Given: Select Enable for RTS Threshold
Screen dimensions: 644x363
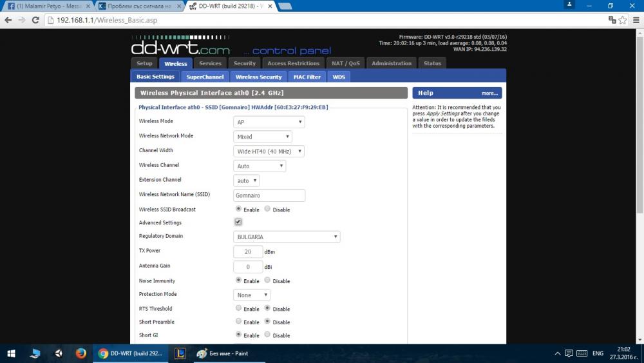Looking at the screenshot, I should 238,308.
